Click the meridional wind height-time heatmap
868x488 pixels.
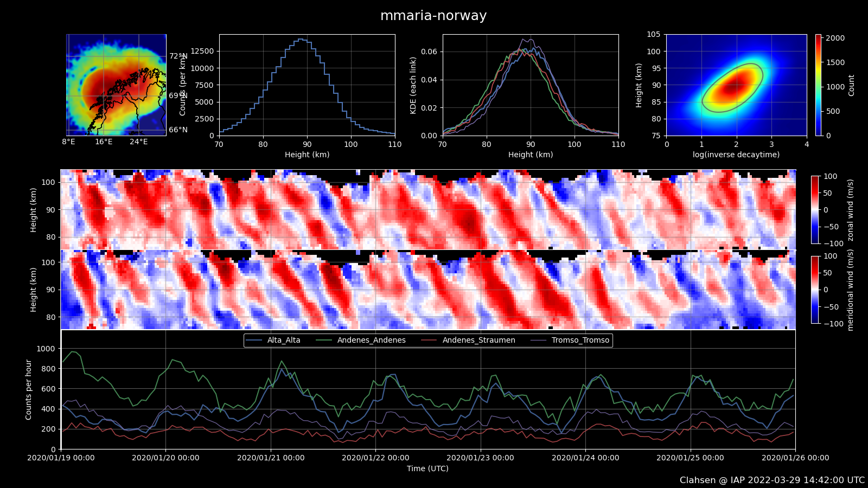pos(428,290)
